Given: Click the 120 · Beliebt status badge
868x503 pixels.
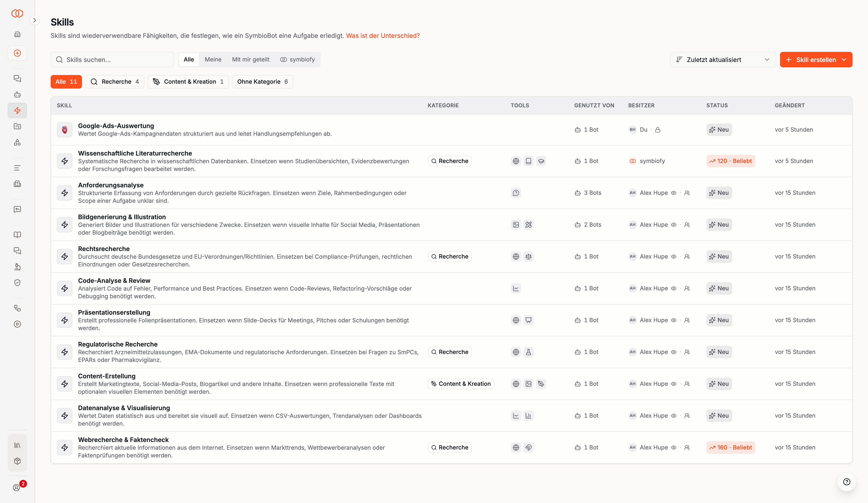Looking at the screenshot, I should pyautogui.click(x=731, y=161).
